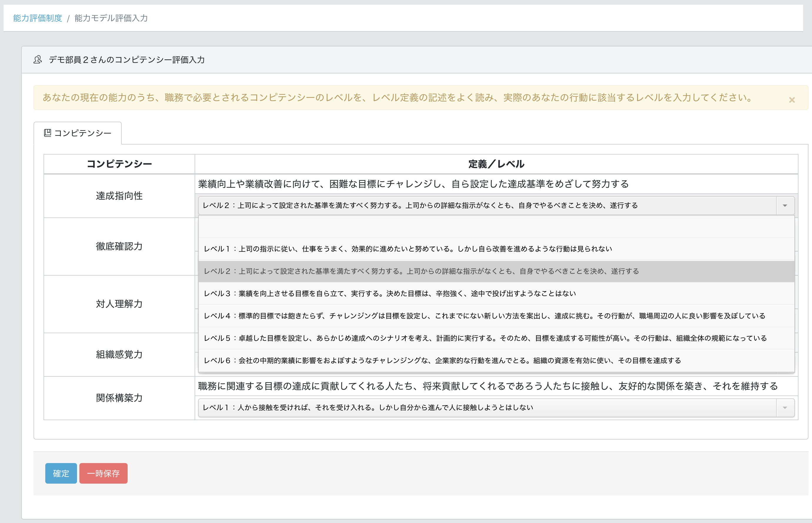
Task: Click the 組織感覚力 row label
Action: (119, 355)
